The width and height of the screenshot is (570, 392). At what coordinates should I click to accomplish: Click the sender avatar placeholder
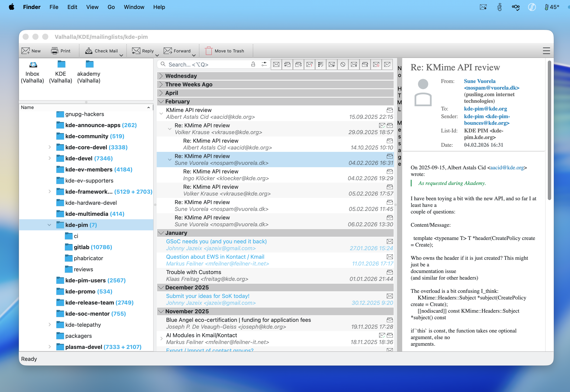423,92
